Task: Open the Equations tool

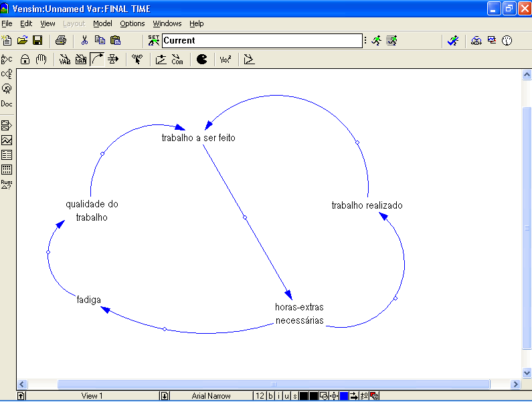Action: tap(226, 60)
